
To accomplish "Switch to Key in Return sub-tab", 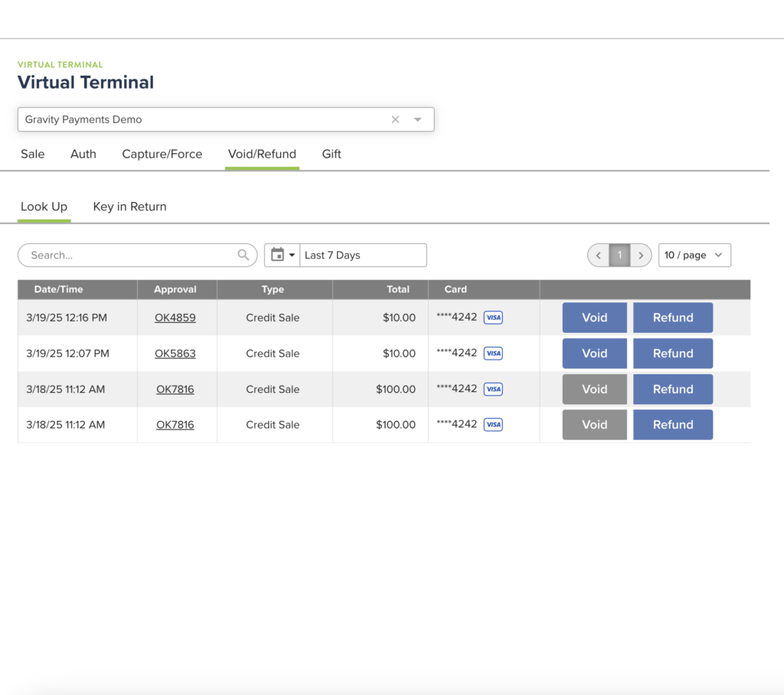I will coord(129,207).
